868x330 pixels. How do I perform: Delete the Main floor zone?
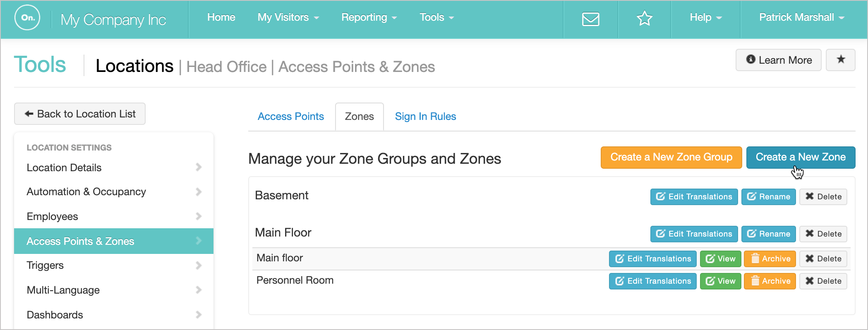(823, 259)
